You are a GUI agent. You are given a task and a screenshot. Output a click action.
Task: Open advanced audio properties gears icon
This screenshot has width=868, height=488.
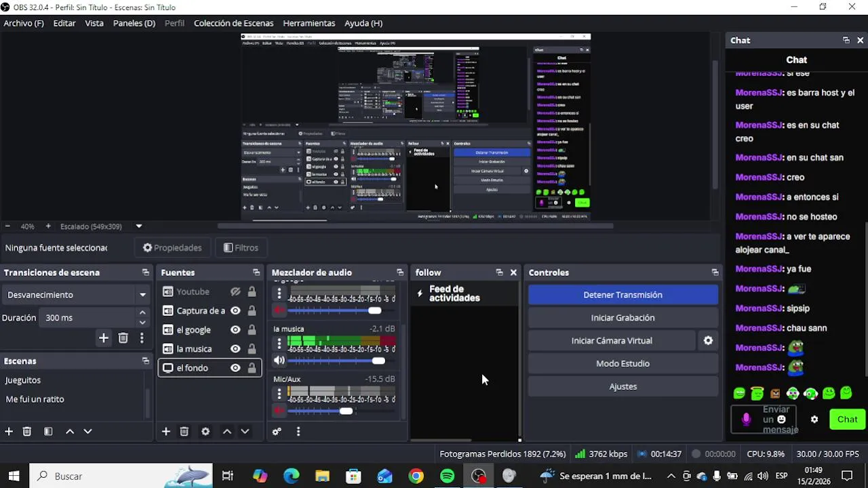(x=277, y=431)
